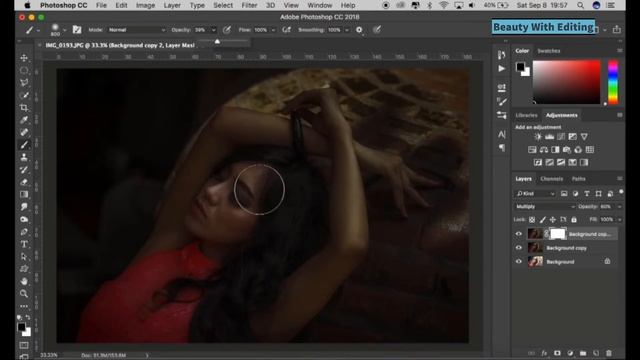Click the Brightness/Contrast adjustment icon
The height and width of the screenshot is (360, 640).
click(x=538, y=137)
